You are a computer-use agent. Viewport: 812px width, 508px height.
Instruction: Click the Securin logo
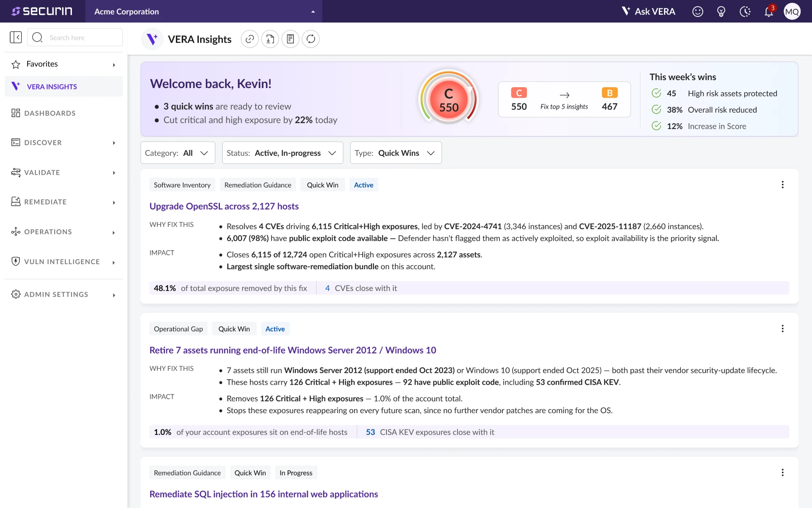tap(42, 11)
